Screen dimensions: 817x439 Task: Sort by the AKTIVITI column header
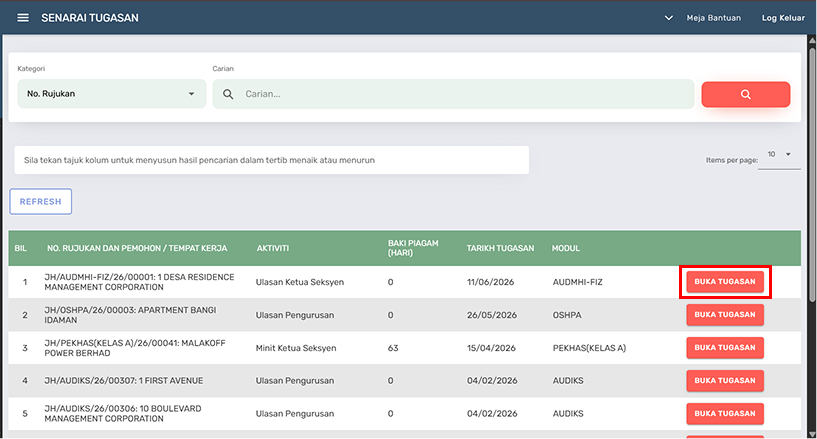pos(273,248)
